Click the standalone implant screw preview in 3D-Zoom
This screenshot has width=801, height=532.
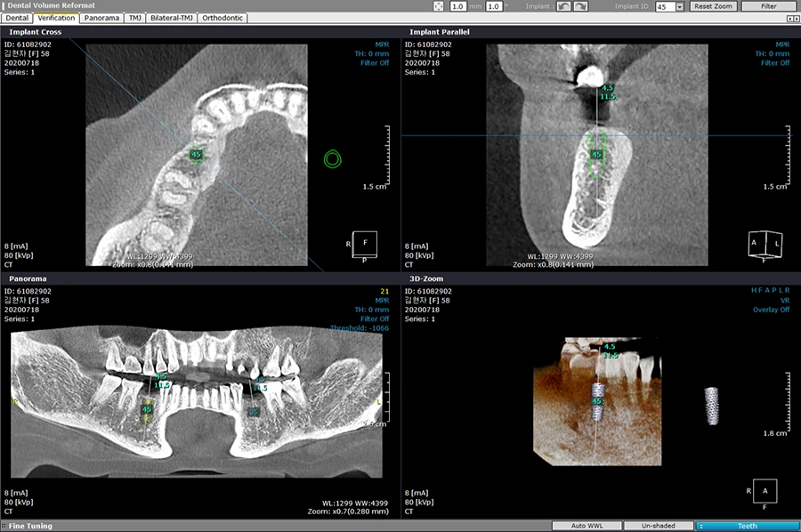(x=712, y=407)
